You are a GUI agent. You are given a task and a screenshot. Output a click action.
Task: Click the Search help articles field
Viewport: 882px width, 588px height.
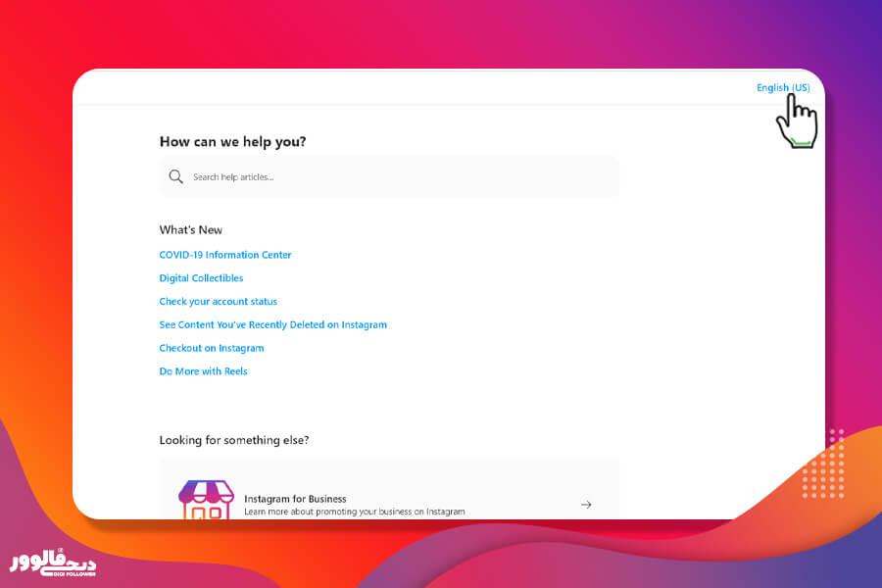(x=389, y=176)
